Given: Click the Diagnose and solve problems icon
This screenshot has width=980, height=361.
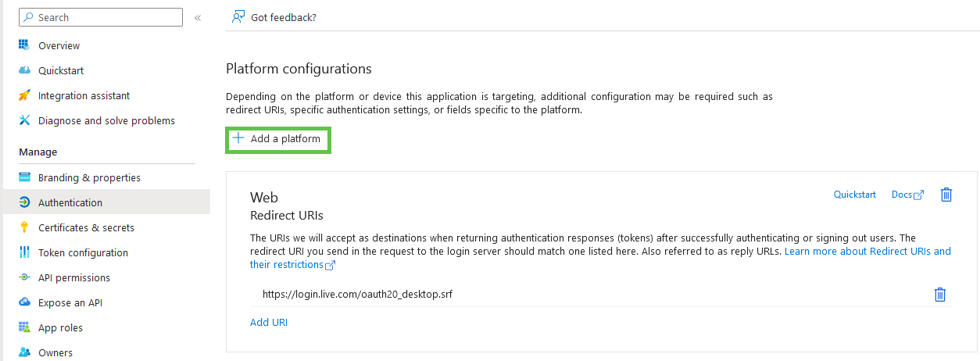Looking at the screenshot, I should click(x=24, y=120).
